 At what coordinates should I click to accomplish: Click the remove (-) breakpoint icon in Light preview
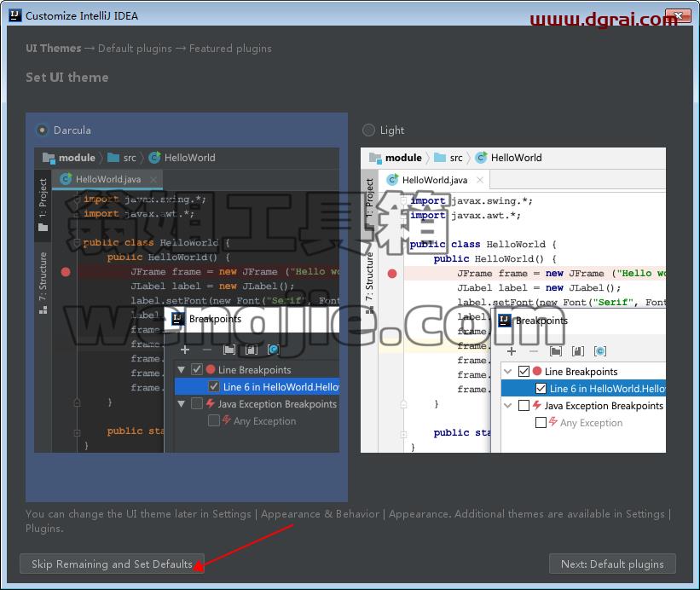click(x=534, y=351)
